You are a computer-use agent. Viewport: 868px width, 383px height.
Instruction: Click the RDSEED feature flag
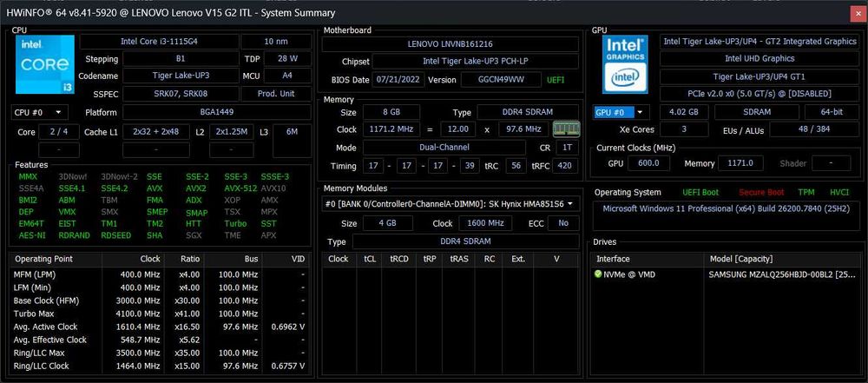(x=115, y=235)
